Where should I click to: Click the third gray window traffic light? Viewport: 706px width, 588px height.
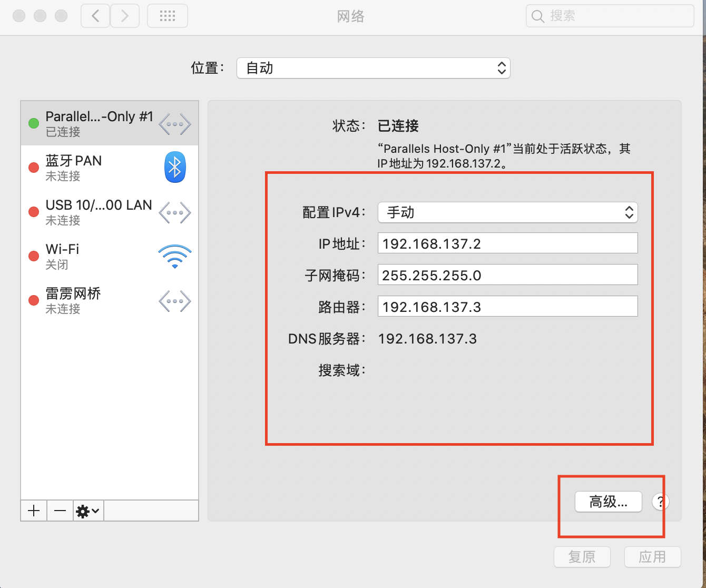coord(61,16)
